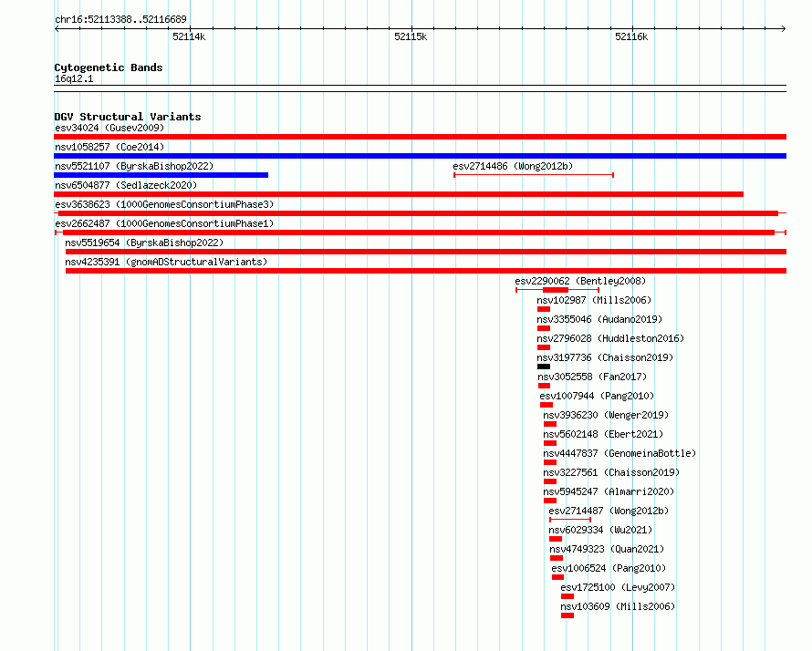The width and height of the screenshot is (812, 651).
Task: Click the red block under nsv3936230
Action: (x=550, y=424)
